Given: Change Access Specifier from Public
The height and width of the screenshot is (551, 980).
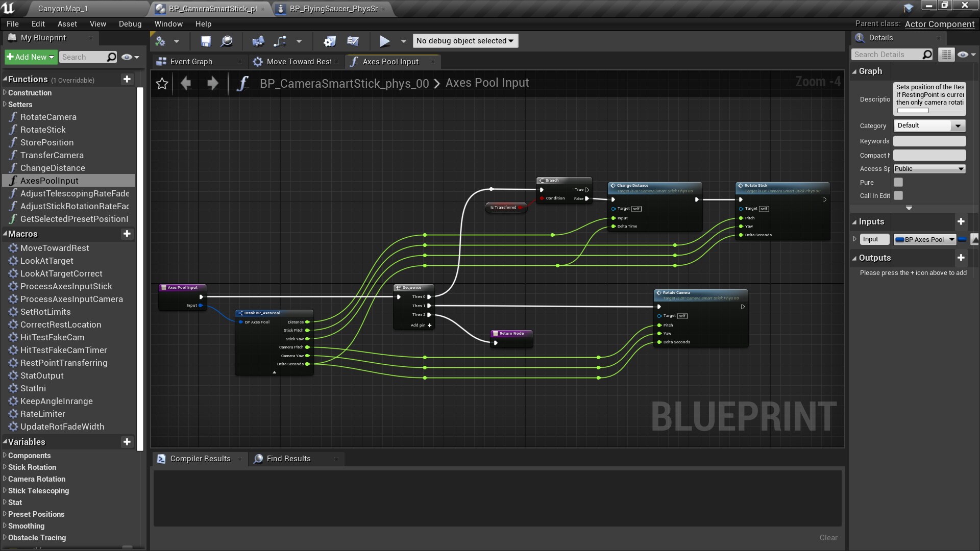Looking at the screenshot, I should [929, 168].
